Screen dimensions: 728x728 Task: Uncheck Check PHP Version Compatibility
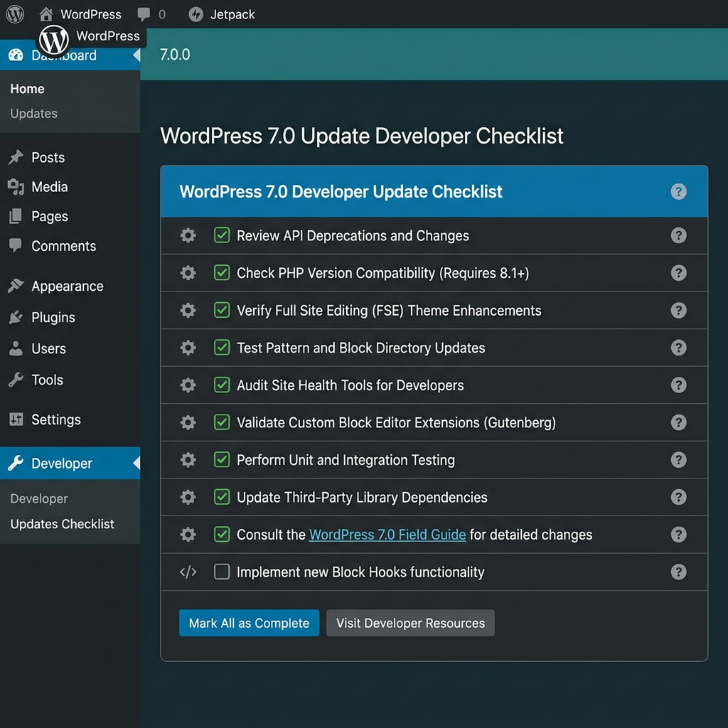(x=222, y=272)
